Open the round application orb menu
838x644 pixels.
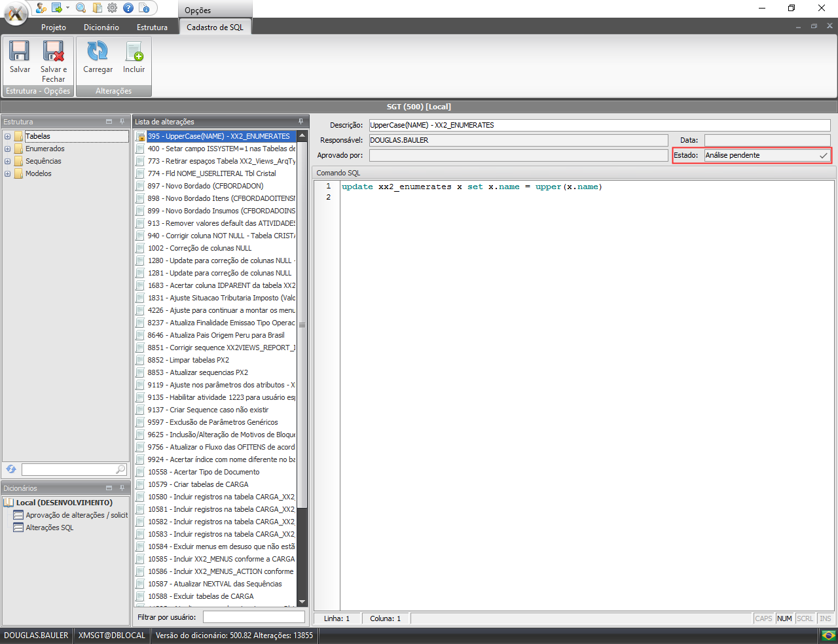click(x=15, y=12)
